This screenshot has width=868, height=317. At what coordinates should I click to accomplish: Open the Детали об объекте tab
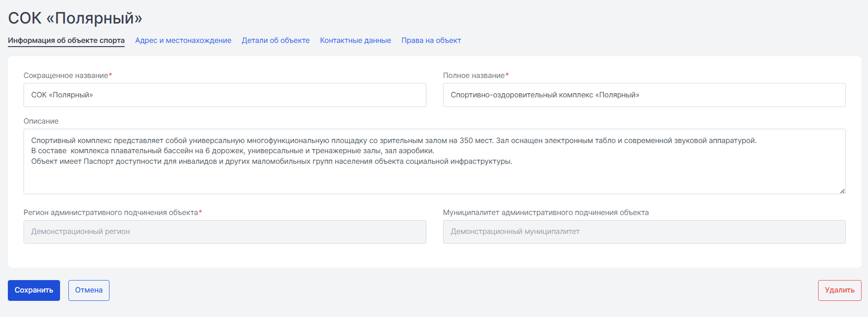tap(275, 41)
